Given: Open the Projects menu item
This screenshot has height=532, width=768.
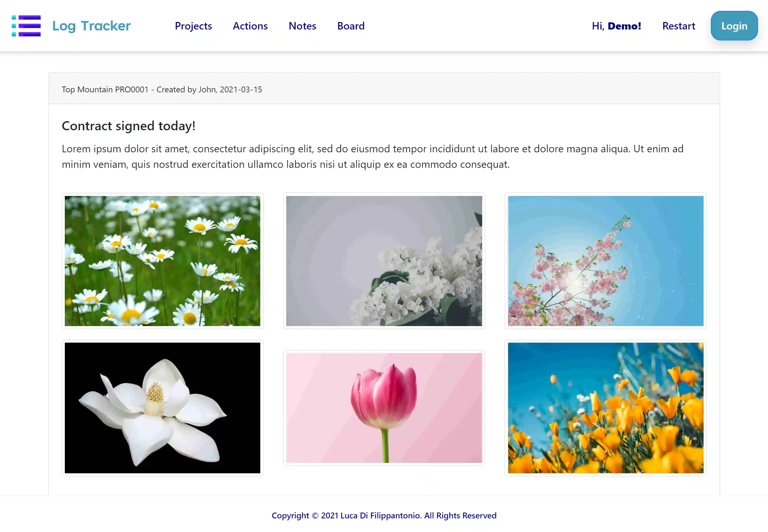Looking at the screenshot, I should click(193, 26).
